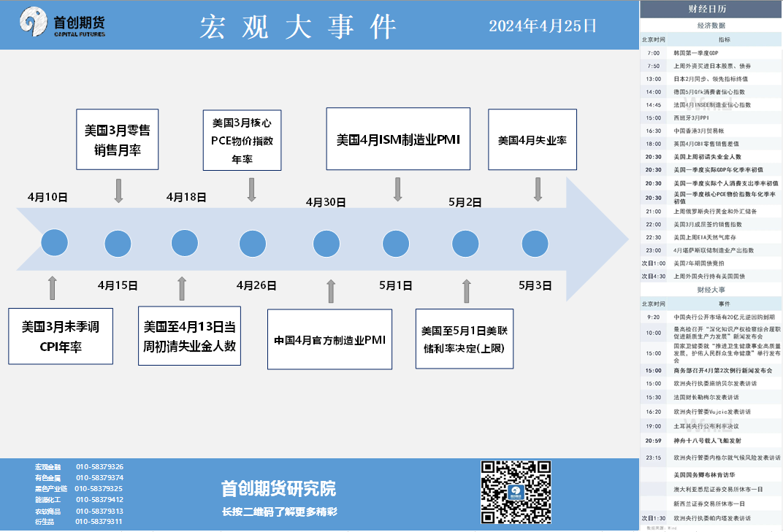The width and height of the screenshot is (783, 532).
Task: Select the 西班牙3月PPI row
Action: [711, 117]
